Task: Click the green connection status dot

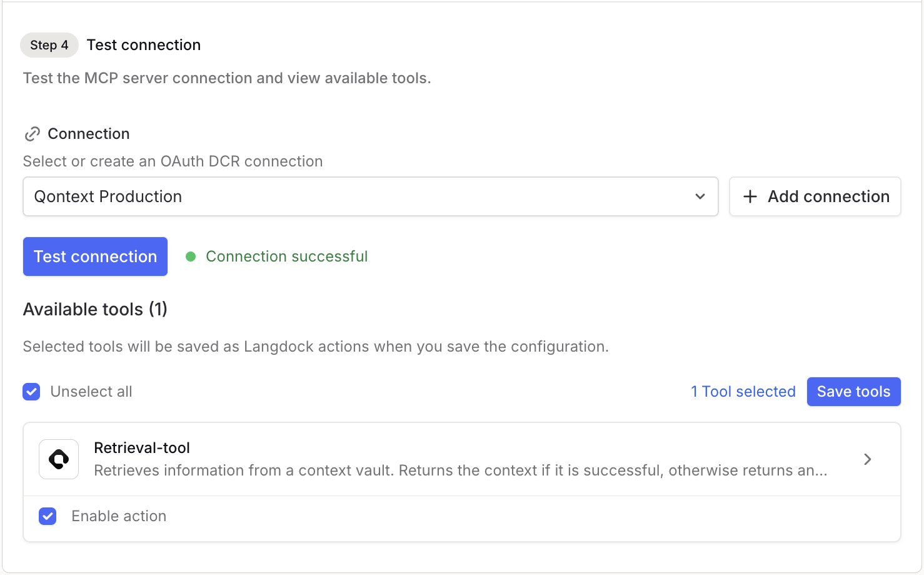Action: (191, 257)
